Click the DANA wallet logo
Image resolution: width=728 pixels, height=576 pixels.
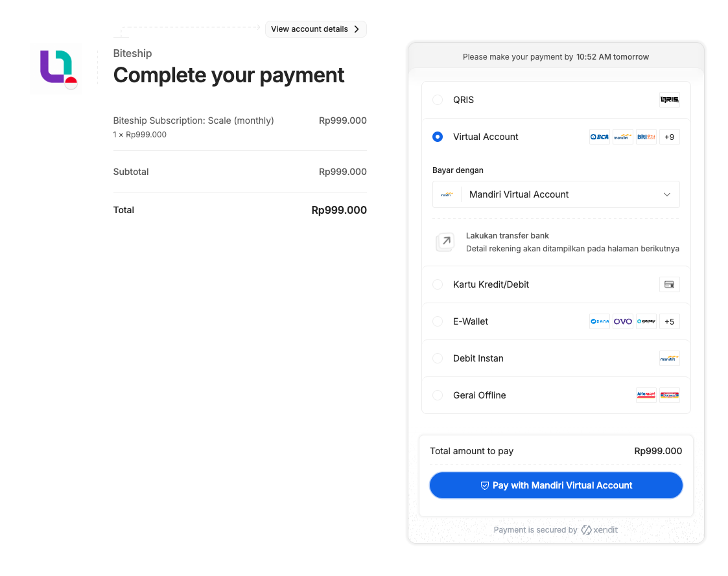pos(600,321)
